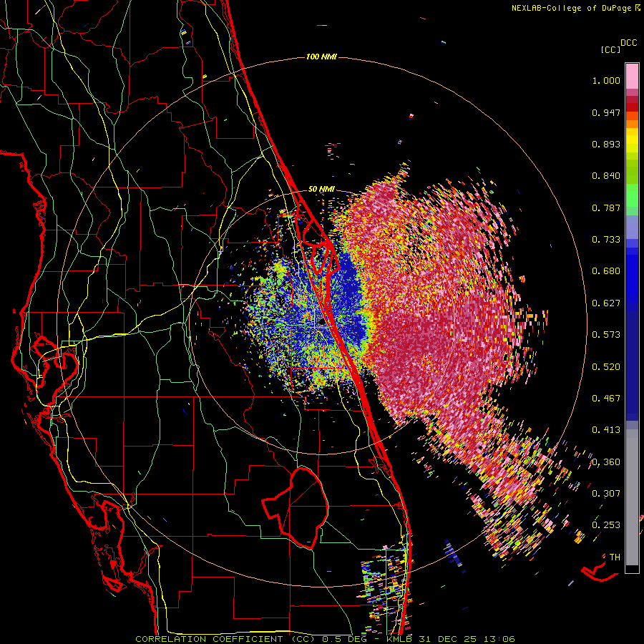Click the 100 NMI range ring label
This screenshot has height=644, width=644.
[x=321, y=57]
